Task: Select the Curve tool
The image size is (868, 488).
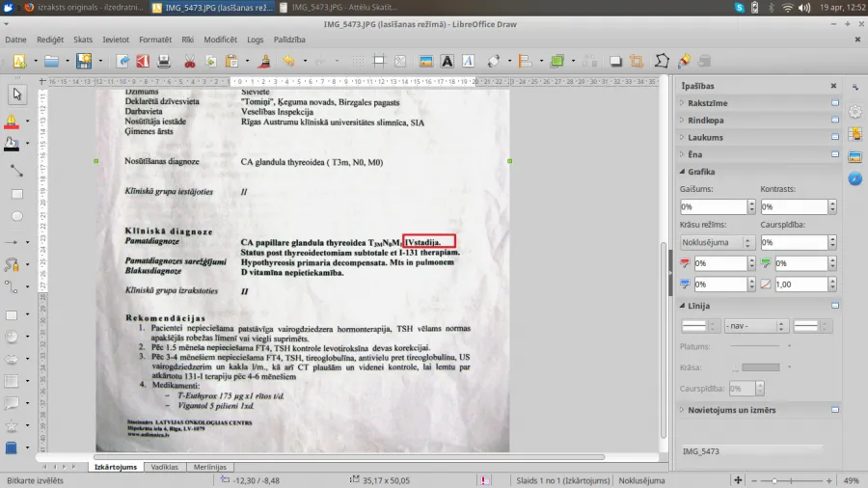Action: click(x=12, y=264)
